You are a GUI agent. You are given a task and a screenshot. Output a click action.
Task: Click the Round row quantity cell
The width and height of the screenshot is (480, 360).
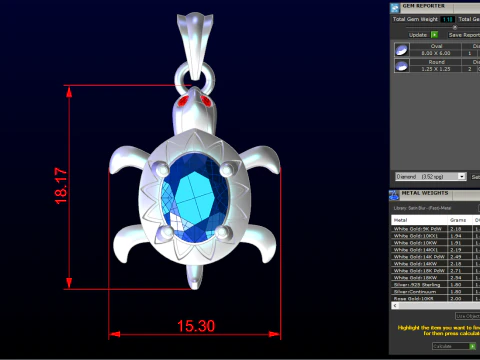click(x=470, y=69)
